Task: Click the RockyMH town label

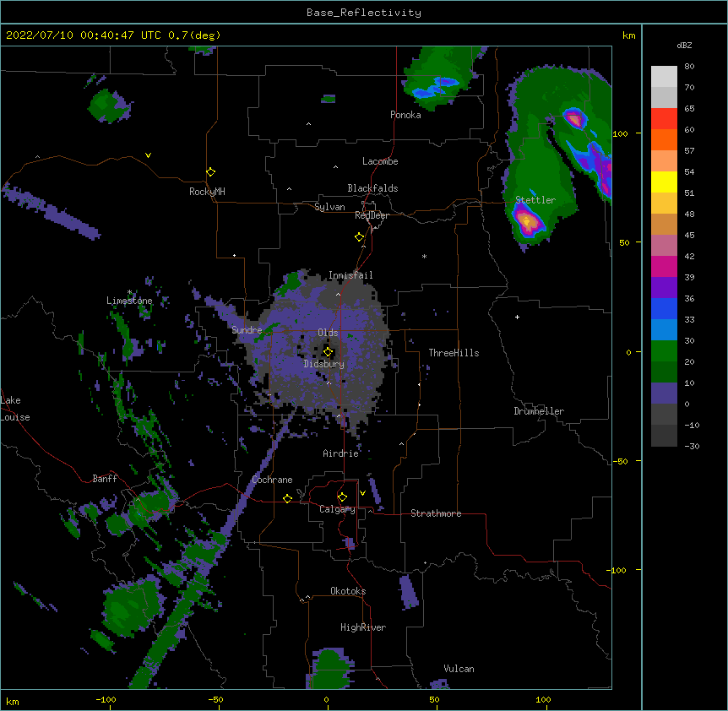Action: click(x=207, y=192)
